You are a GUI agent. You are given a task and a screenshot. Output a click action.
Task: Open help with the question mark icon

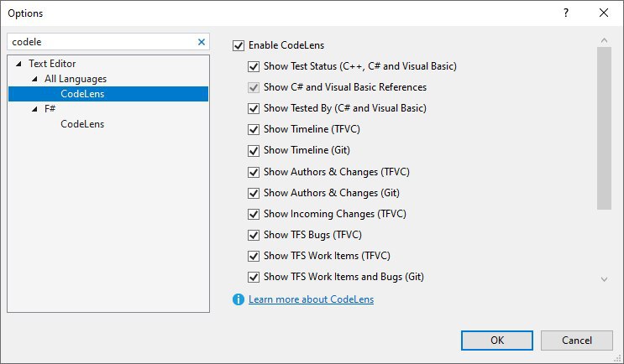click(x=566, y=13)
